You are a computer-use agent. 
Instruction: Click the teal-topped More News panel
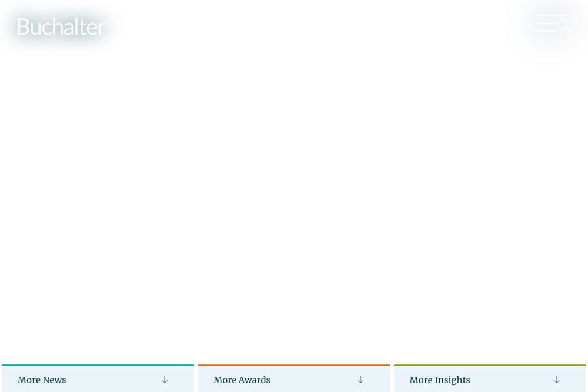(98, 378)
